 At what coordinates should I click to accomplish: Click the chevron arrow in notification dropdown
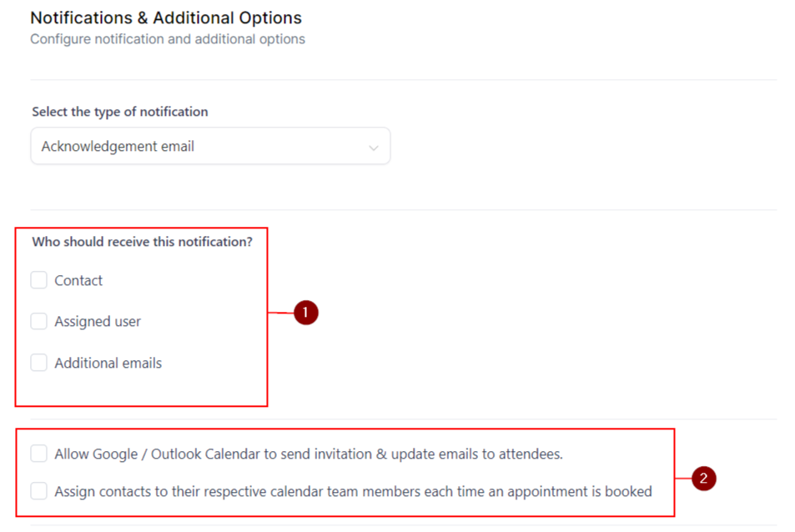click(x=373, y=148)
